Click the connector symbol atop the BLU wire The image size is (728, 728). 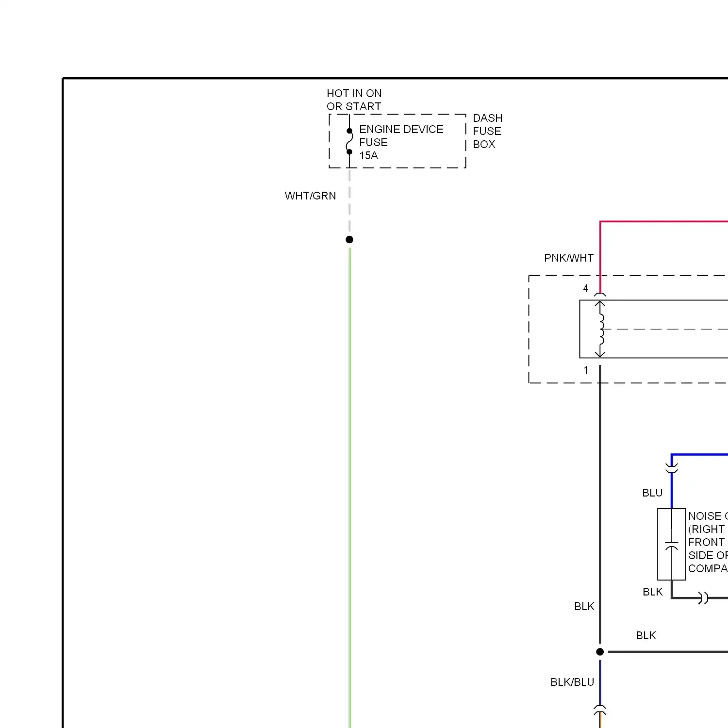tap(672, 468)
